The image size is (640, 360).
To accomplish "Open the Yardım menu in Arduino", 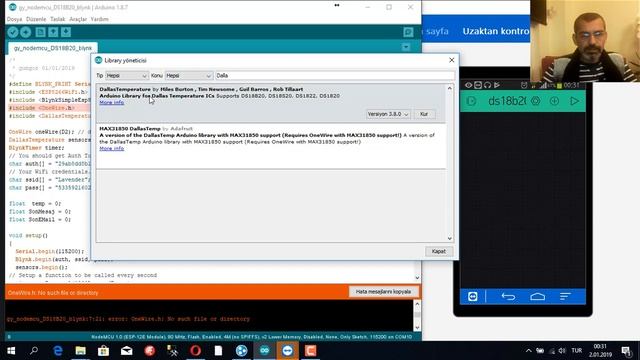I will pyautogui.click(x=100, y=19).
